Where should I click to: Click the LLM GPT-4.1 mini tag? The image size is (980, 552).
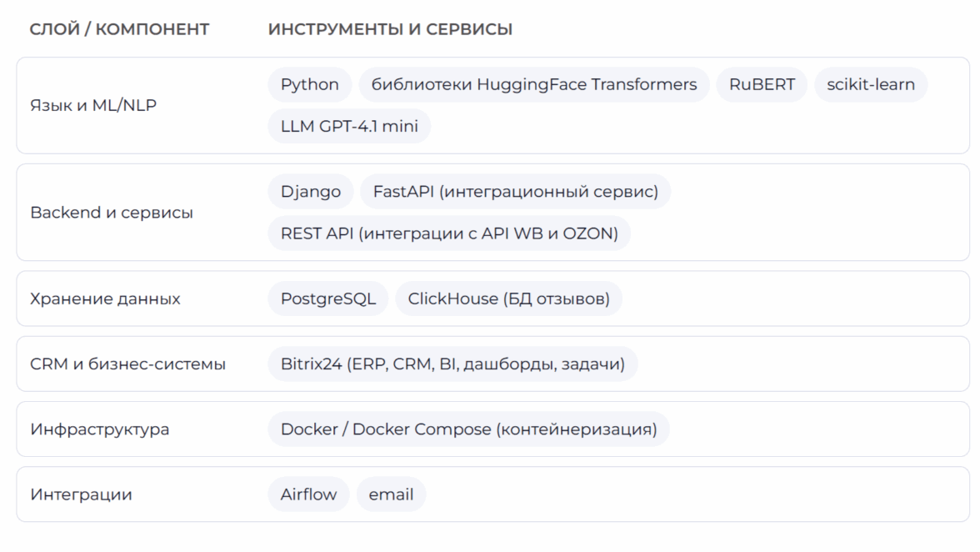[x=349, y=127]
